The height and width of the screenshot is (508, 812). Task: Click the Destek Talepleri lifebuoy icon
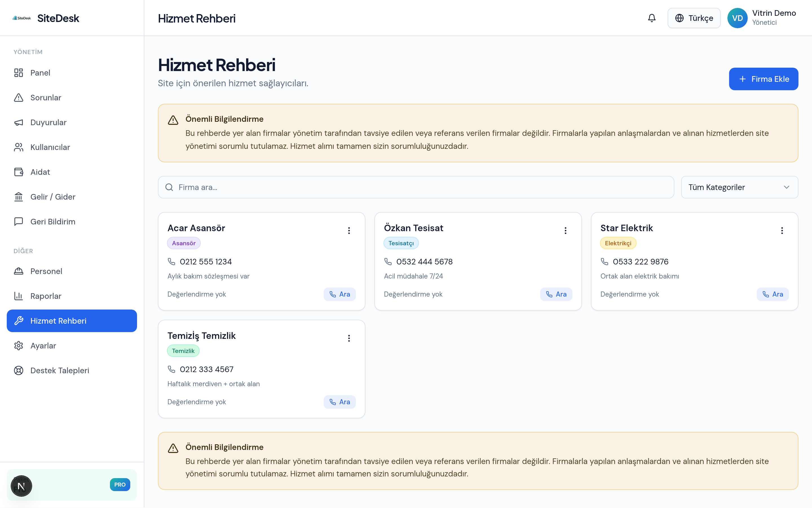tap(19, 371)
